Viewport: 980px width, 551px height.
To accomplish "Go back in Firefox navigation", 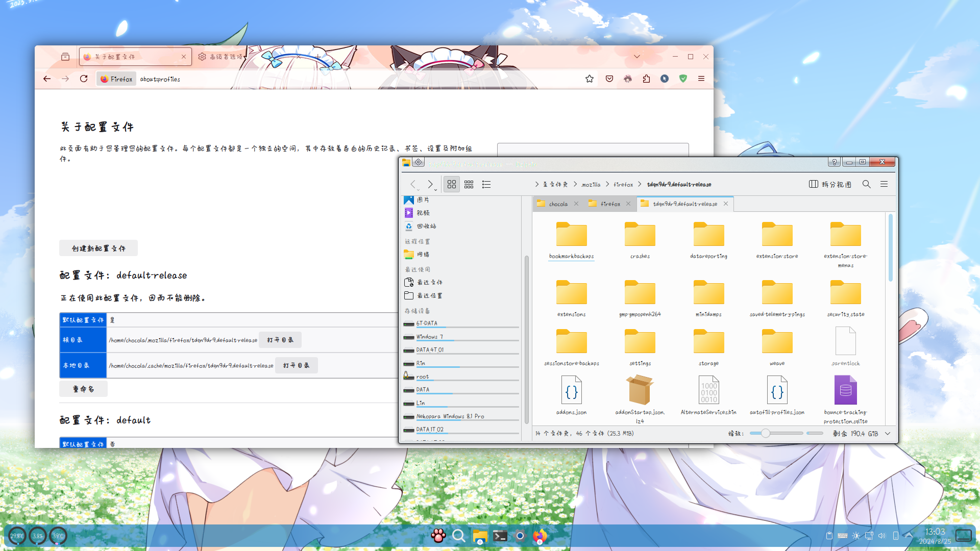I will tap(47, 79).
